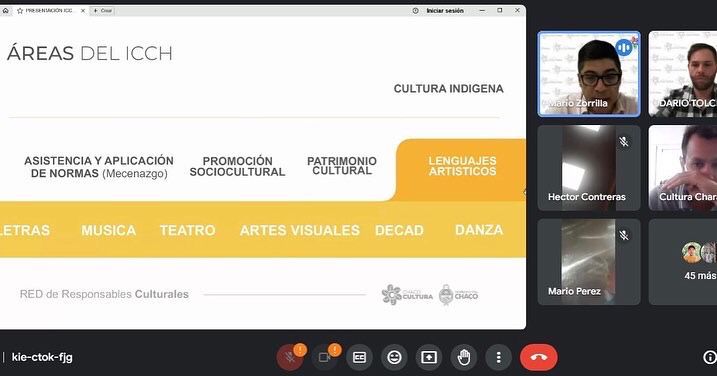Click the home icon in the browser tab bar
The image size is (717, 376).
coord(5,11)
